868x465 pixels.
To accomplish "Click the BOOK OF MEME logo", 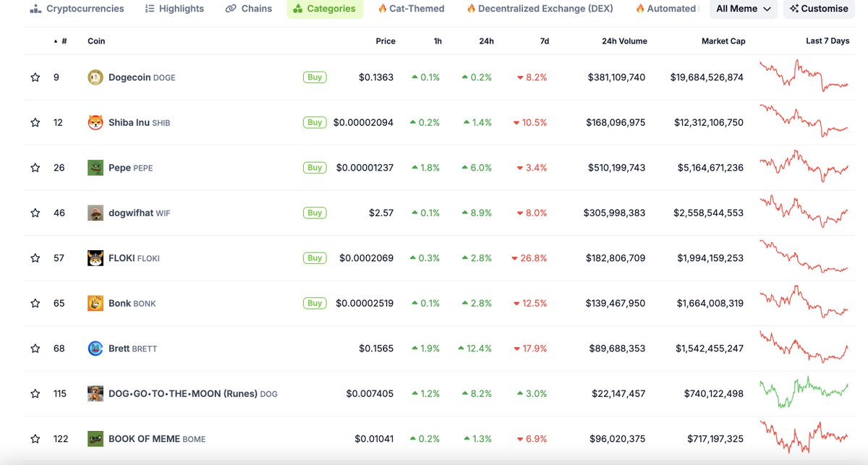I will (95, 439).
